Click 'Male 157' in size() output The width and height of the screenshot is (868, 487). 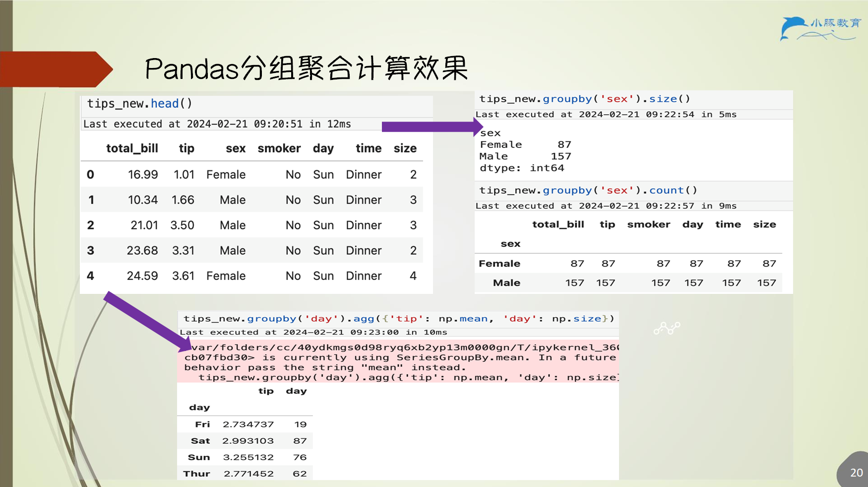click(x=526, y=156)
